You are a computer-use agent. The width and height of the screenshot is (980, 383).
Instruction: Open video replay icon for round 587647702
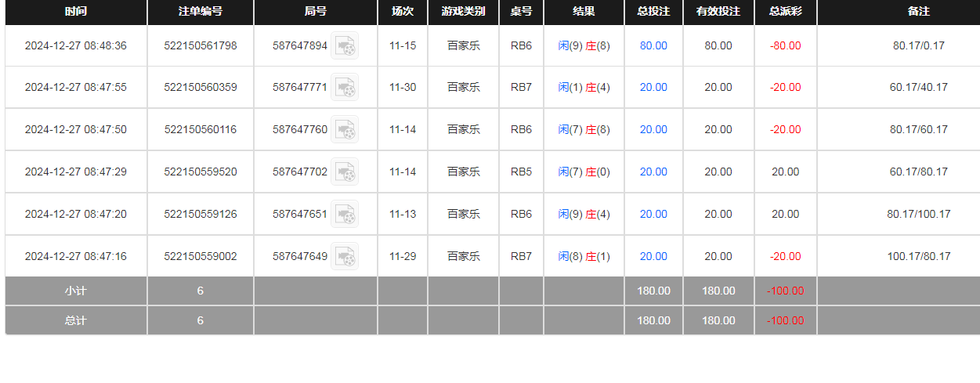pyautogui.click(x=345, y=172)
